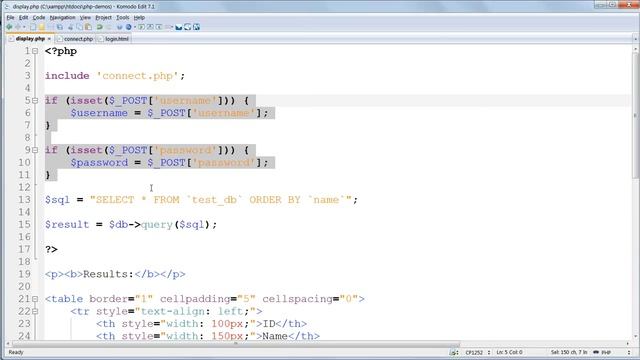Click the Save All toolbar icon
This screenshot has width=640, height=360.
pos(60,27)
